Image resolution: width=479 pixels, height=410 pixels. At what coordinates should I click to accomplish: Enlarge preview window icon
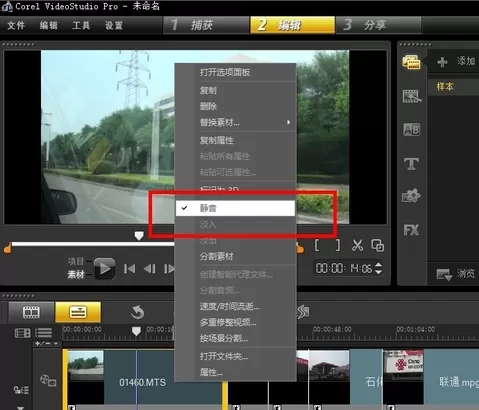[x=378, y=246]
